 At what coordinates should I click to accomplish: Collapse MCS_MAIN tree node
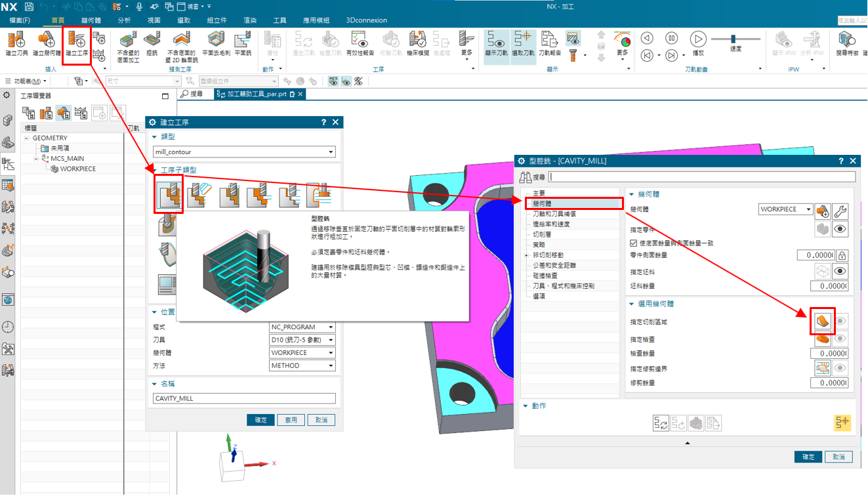click(37, 159)
